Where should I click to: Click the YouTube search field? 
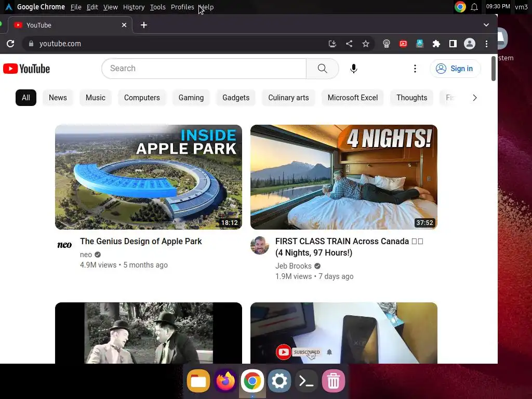pos(204,69)
